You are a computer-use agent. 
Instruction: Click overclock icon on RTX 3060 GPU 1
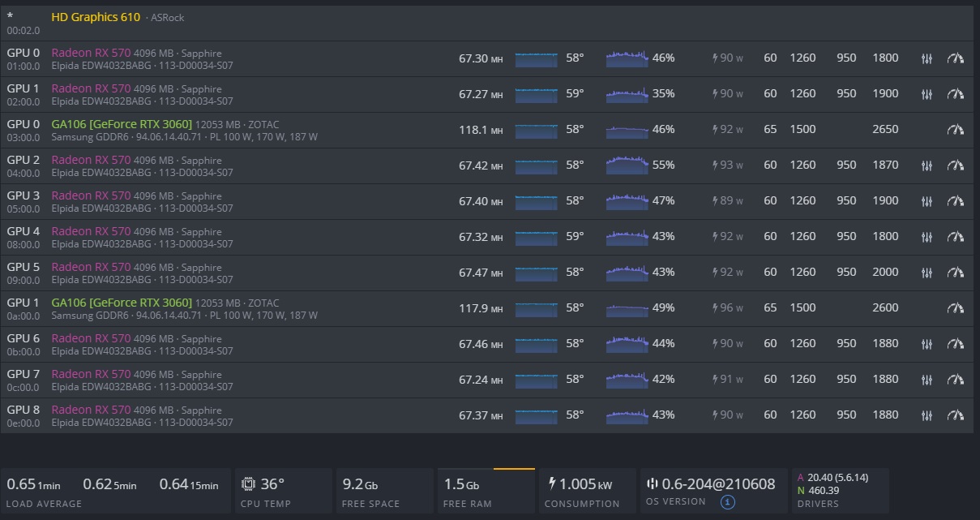(956, 308)
